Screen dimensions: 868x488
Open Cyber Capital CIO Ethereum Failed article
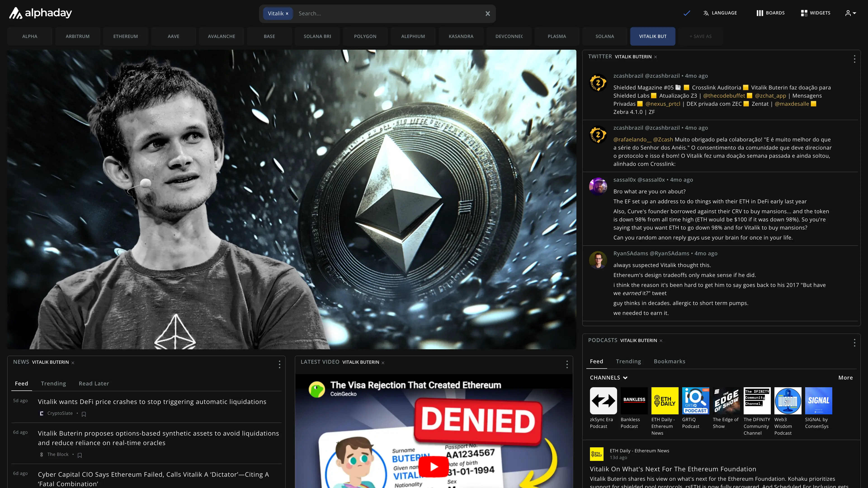153,479
